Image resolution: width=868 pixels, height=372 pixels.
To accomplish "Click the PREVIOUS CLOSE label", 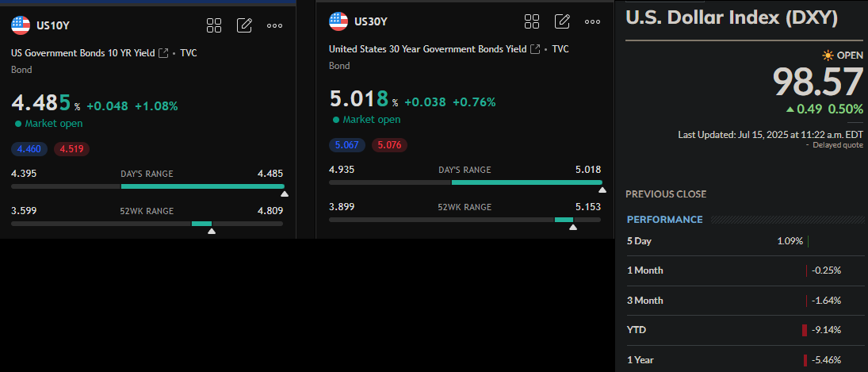I will 666,194.
